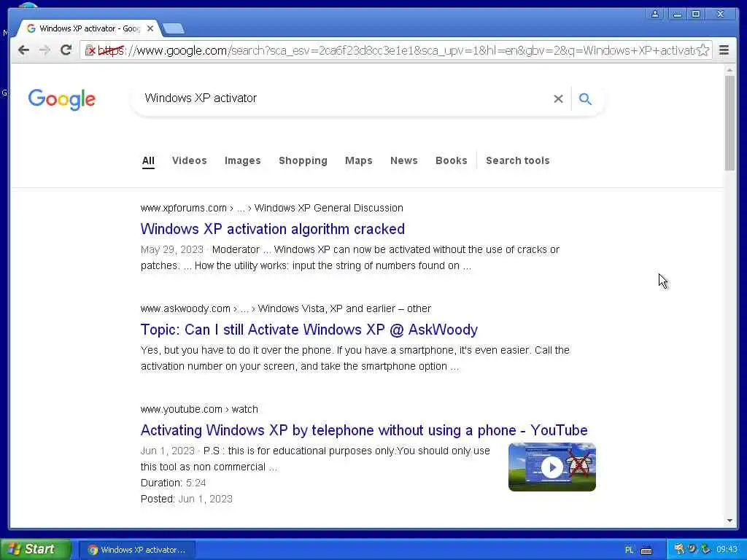This screenshot has height=560, width=747.
Task: Open a new tab with the blank tab button
Action: 174,29
